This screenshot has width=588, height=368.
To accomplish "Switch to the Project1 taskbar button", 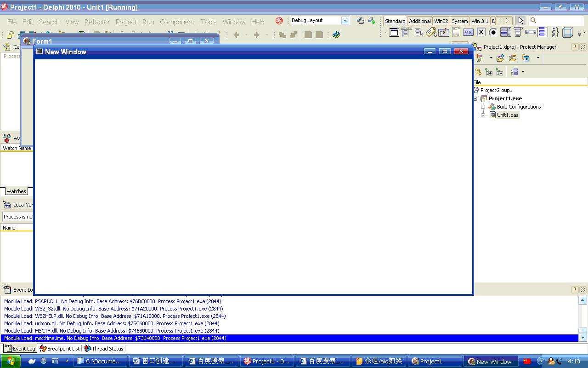I will point(435,361).
